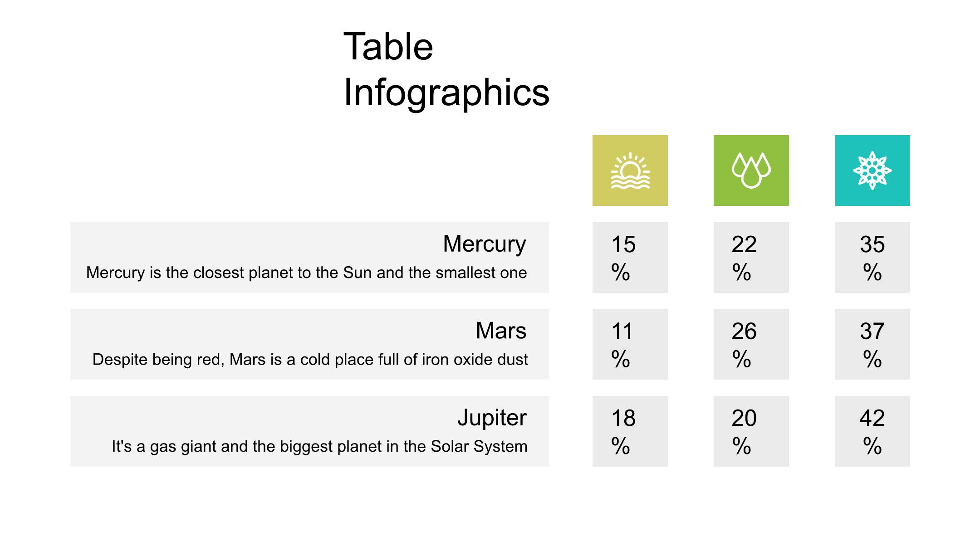Click the Jupiter row heading
This screenshot has width=980, height=551.
point(492,418)
